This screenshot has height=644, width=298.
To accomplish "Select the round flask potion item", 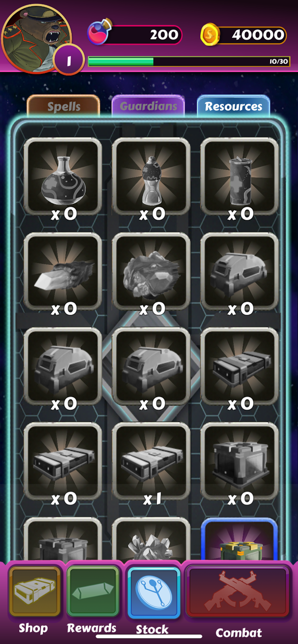I will [x=63, y=176].
